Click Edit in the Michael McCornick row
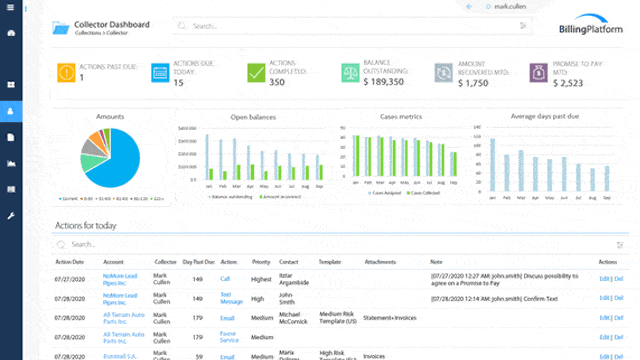 tap(604, 318)
